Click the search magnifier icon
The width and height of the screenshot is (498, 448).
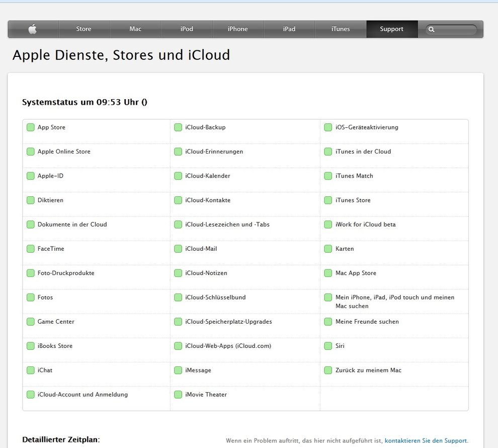[x=431, y=30]
